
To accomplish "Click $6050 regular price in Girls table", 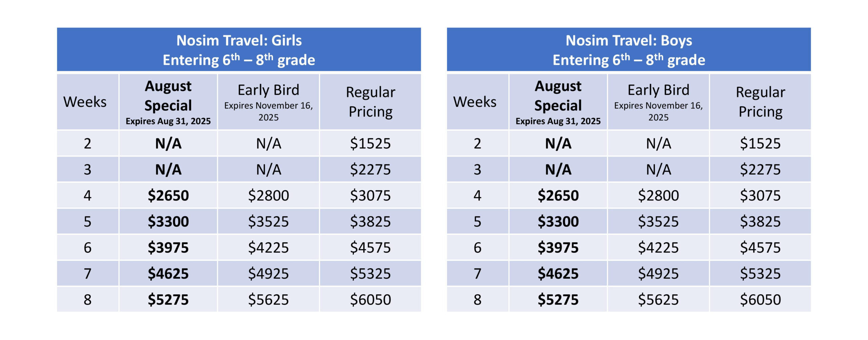I will (370, 300).
